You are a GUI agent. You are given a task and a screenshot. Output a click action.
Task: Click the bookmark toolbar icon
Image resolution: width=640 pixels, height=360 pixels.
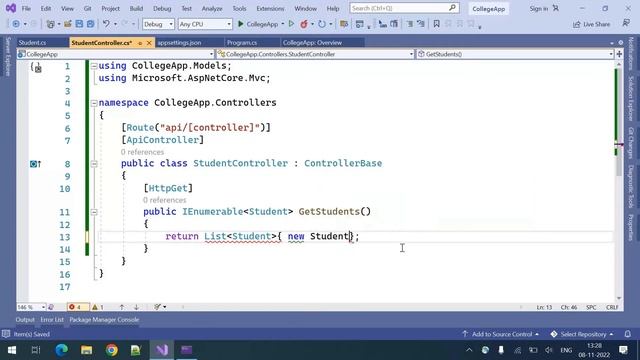click(436, 24)
